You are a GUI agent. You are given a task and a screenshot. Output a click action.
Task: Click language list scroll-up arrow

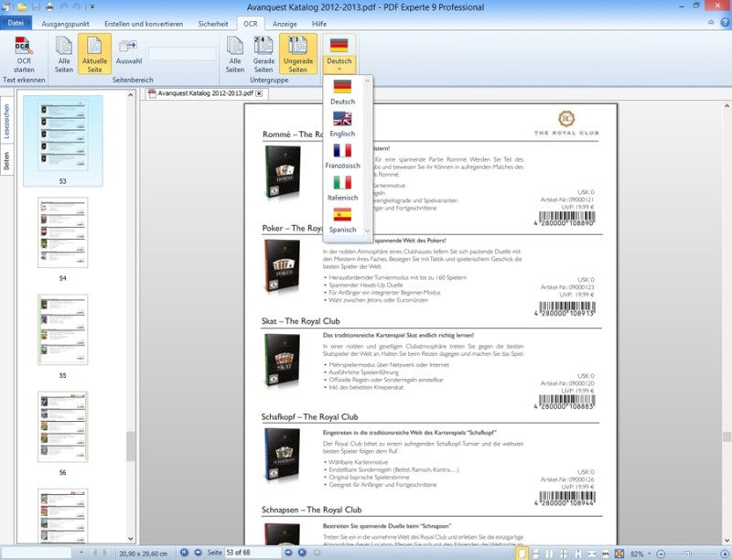368,81
